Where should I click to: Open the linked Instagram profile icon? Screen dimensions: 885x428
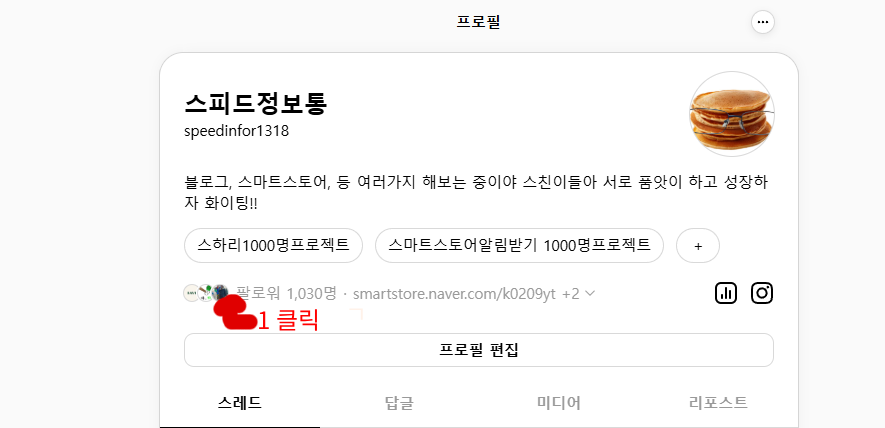pyautogui.click(x=761, y=293)
